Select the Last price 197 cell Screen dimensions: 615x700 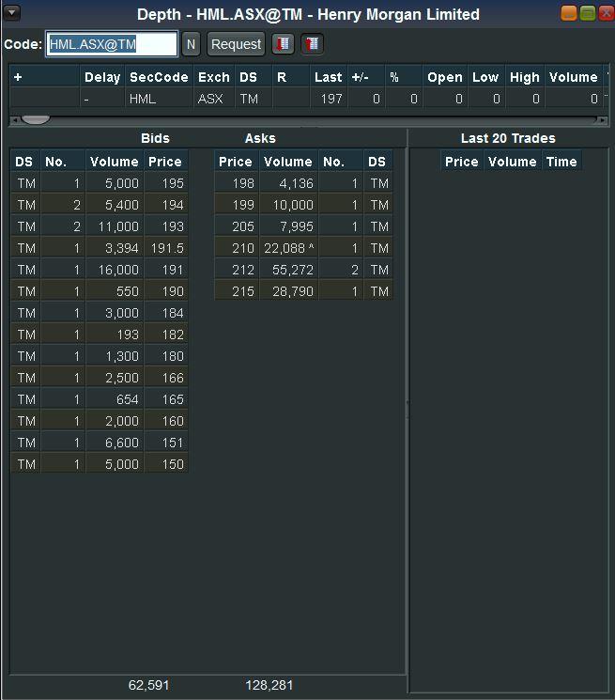tap(329, 99)
